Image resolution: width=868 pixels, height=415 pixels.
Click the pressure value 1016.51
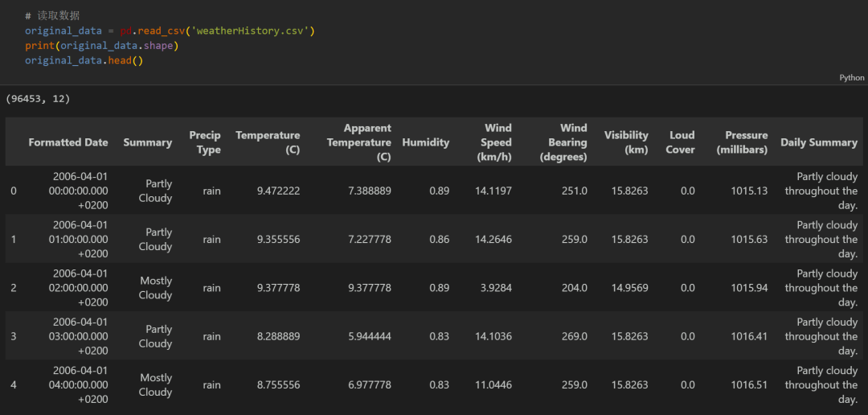(750, 385)
